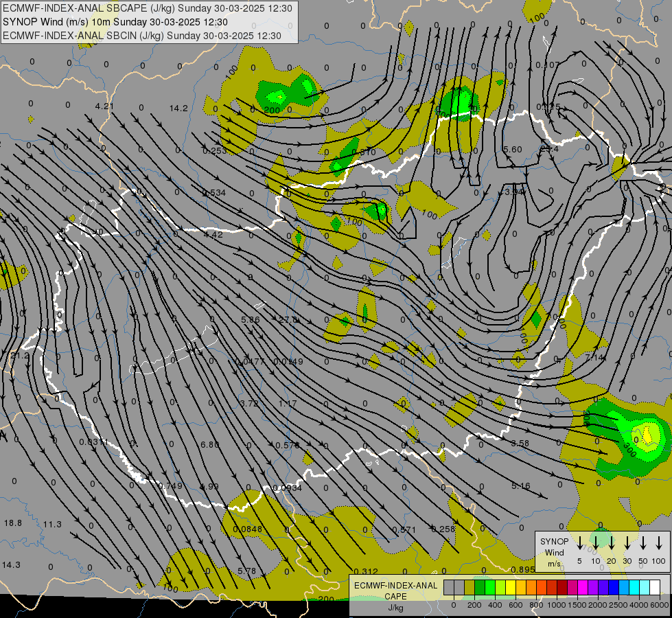Click the 0.253 station value on the map
672x618 pixels.
pyautogui.click(x=215, y=150)
